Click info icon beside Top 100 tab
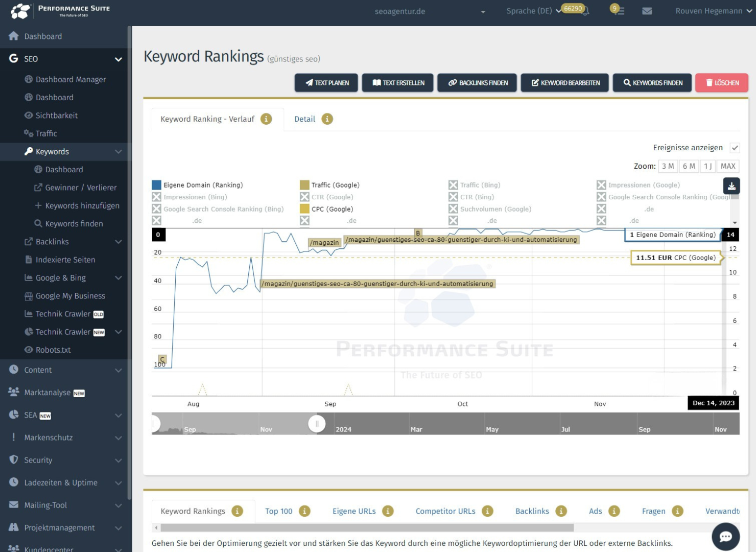The width and height of the screenshot is (756, 552). click(x=304, y=511)
